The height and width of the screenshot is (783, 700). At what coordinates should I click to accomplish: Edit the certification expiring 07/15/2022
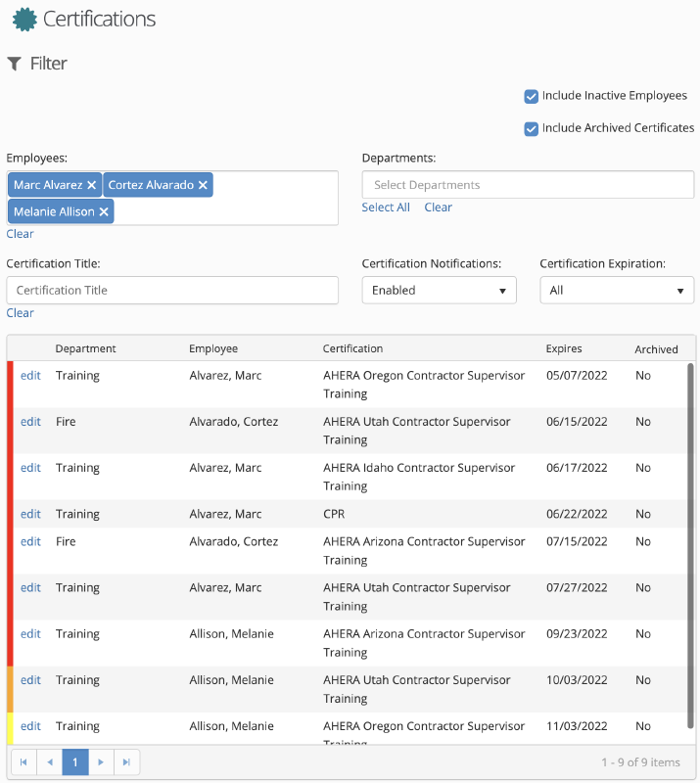coord(30,541)
